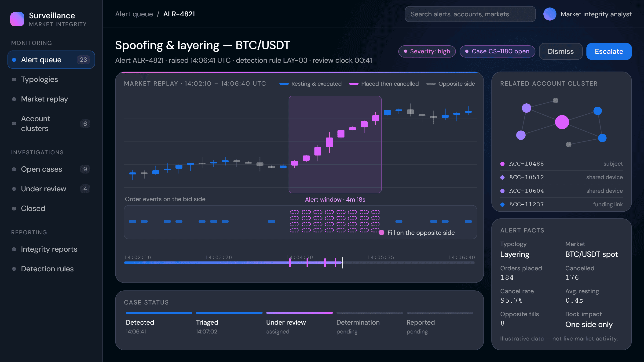Screen dimensions: 644x362
Task: Click the 'Spoofing & layering — BTC/USDT' title
Action: [202, 45]
